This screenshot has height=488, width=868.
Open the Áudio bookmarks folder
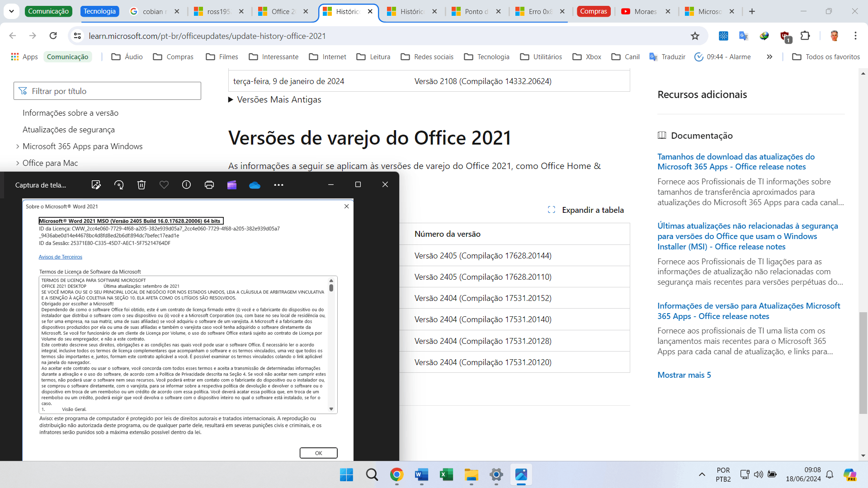pos(127,56)
